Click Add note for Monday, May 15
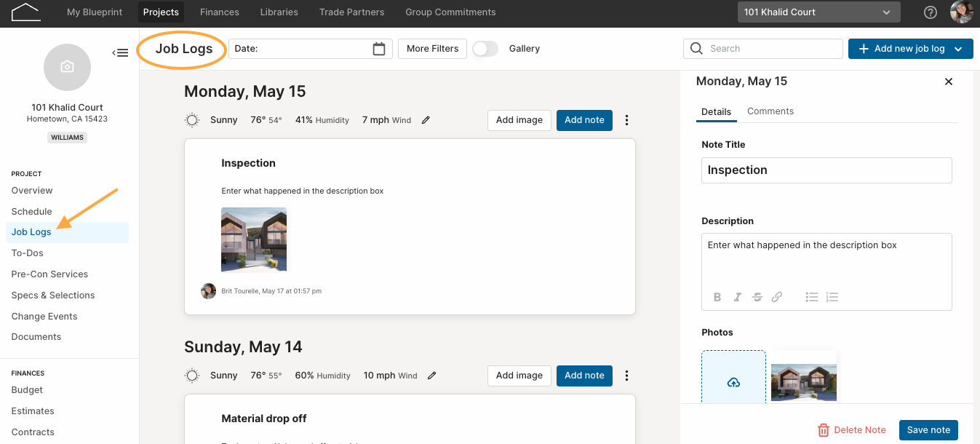 pyautogui.click(x=584, y=120)
